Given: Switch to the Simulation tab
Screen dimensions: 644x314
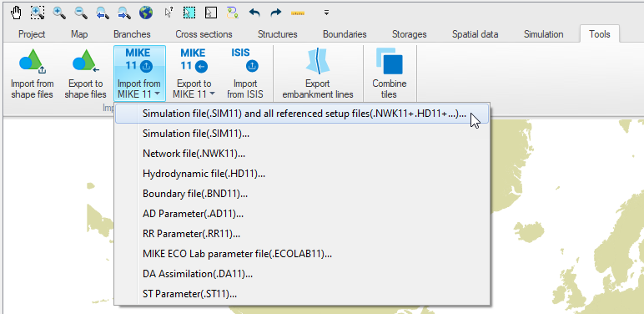Looking at the screenshot, I should (543, 34).
